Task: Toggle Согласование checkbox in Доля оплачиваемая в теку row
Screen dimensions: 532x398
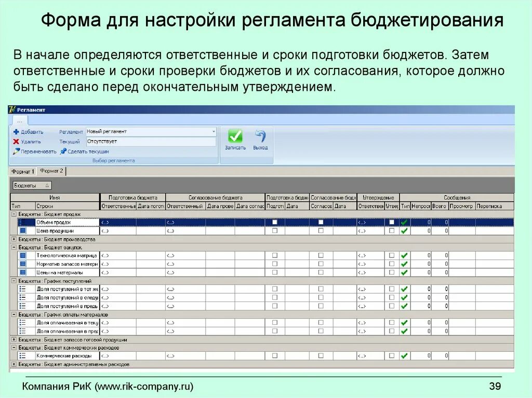Action: pos(321,322)
